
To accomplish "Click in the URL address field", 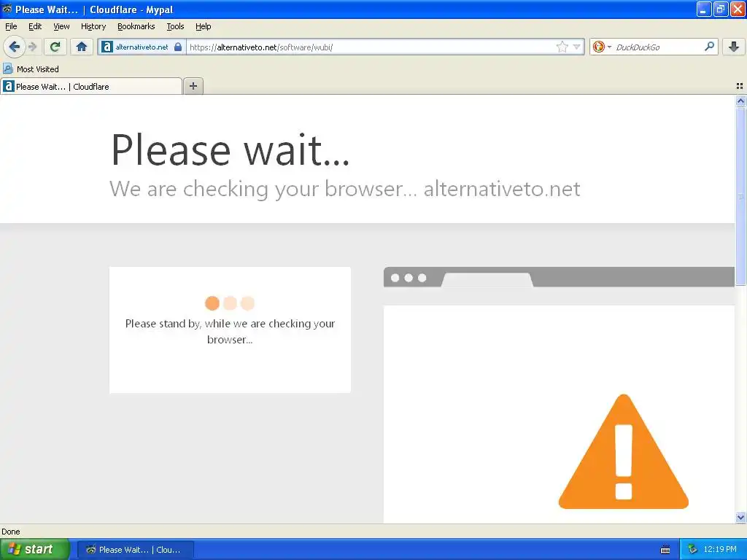I will 371,47.
